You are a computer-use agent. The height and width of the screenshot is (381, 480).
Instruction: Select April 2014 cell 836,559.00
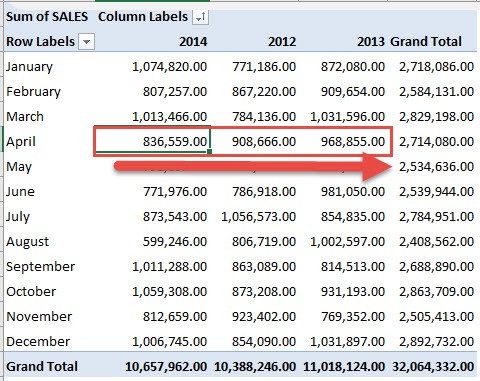click(x=175, y=142)
